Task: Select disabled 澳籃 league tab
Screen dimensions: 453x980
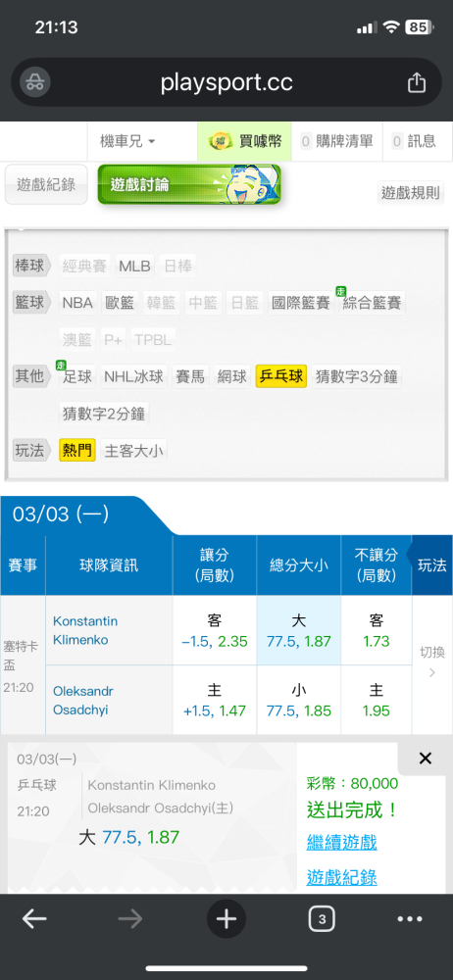Action: click(x=77, y=340)
